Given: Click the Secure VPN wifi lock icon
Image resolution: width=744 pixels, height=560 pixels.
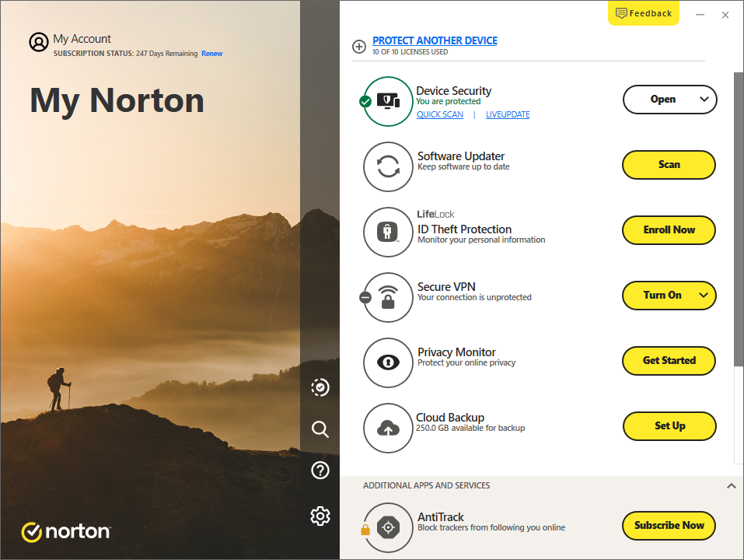Looking at the screenshot, I should click(388, 297).
